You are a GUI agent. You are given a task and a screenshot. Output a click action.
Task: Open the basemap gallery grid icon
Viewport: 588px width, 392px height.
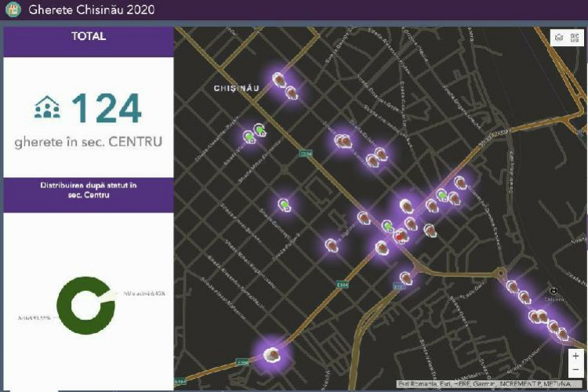[x=576, y=38]
